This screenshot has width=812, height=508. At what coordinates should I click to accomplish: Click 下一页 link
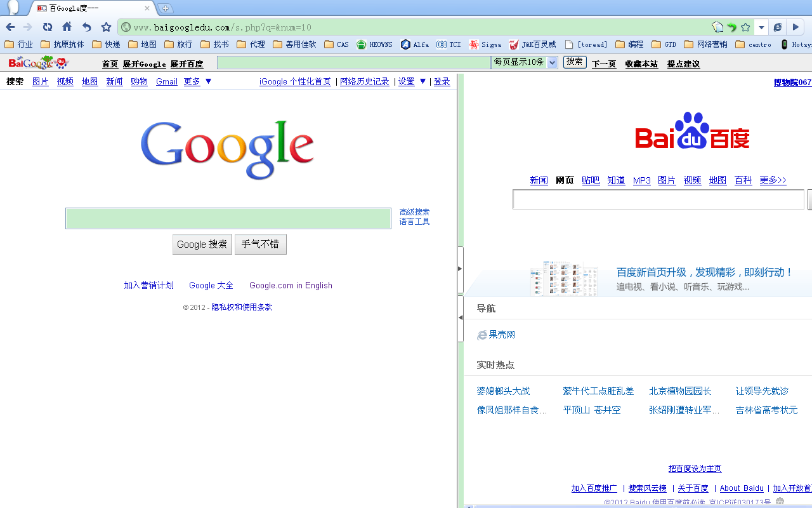pyautogui.click(x=604, y=64)
